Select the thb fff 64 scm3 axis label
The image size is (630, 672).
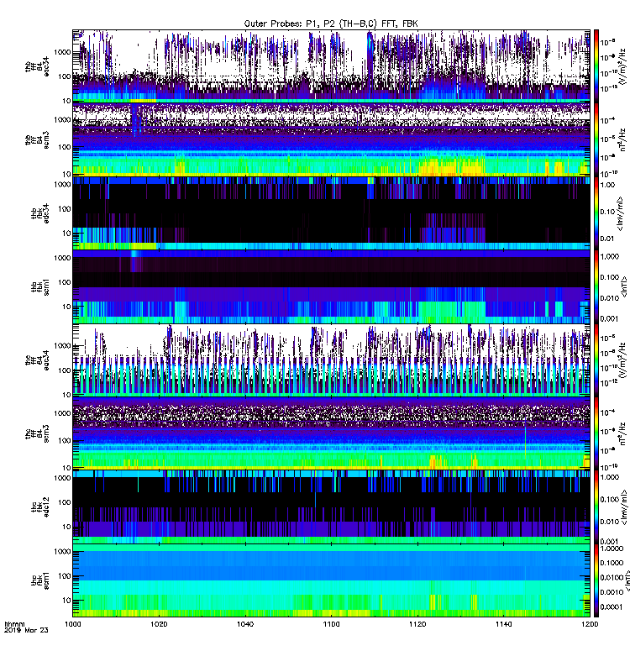[x=37, y=140]
